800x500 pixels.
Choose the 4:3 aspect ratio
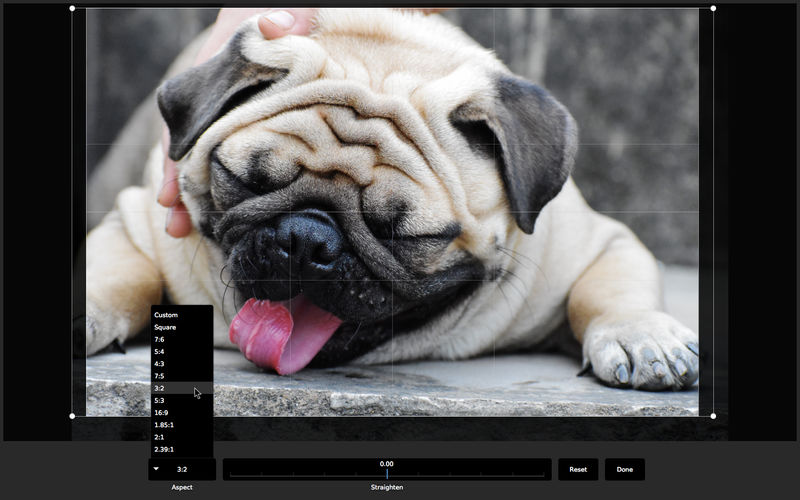(182, 364)
